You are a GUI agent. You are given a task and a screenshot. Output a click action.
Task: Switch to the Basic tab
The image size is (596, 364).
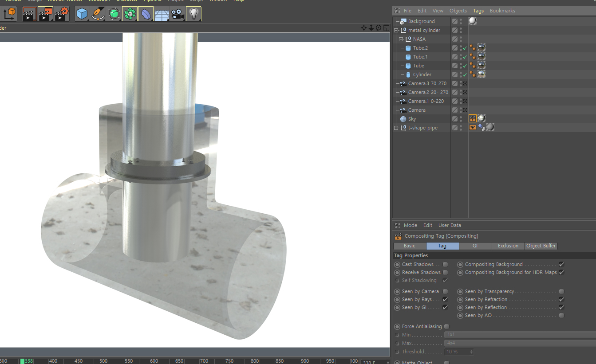pyautogui.click(x=410, y=246)
